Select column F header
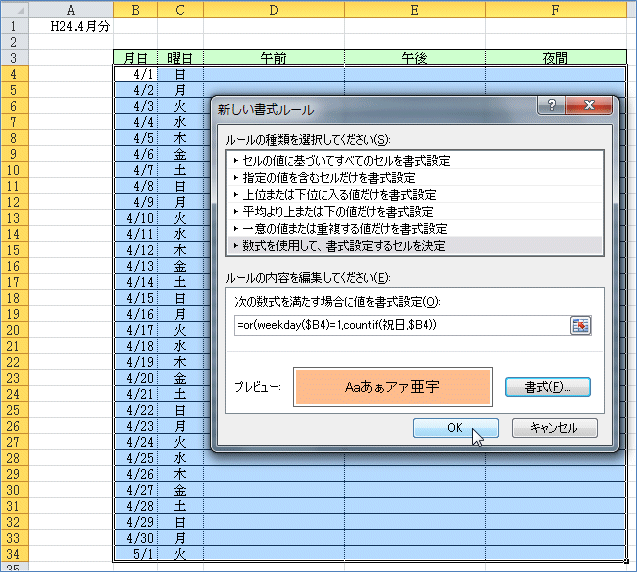Image resolution: width=637 pixels, height=572 pixels. coord(555,9)
